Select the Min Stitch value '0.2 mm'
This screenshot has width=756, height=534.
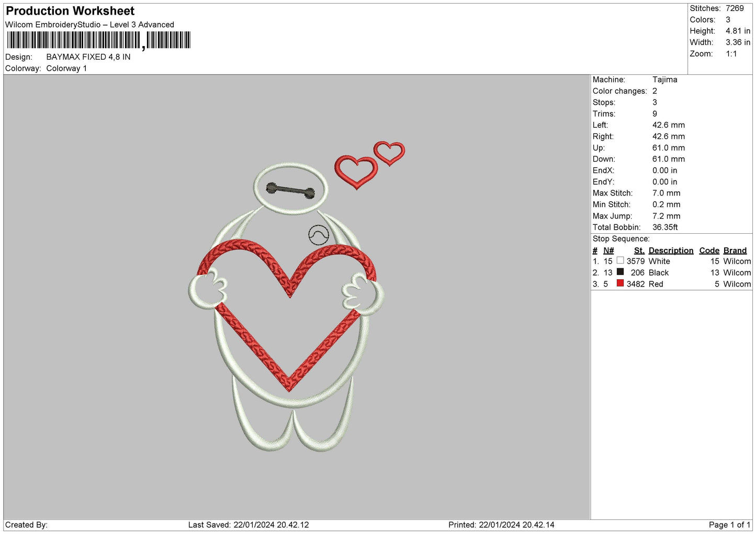pos(667,204)
